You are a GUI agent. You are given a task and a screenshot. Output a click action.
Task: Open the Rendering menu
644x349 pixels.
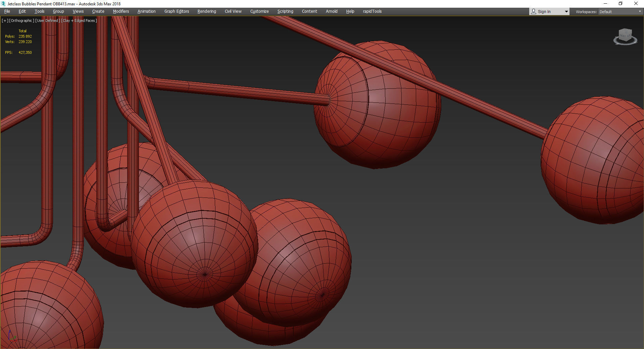coord(207,11)
